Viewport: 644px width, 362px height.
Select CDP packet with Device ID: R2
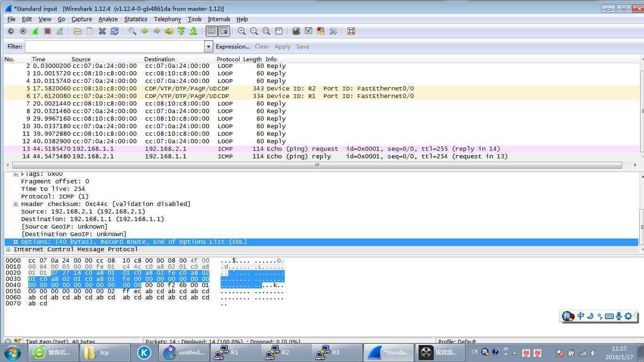(322, 89)
